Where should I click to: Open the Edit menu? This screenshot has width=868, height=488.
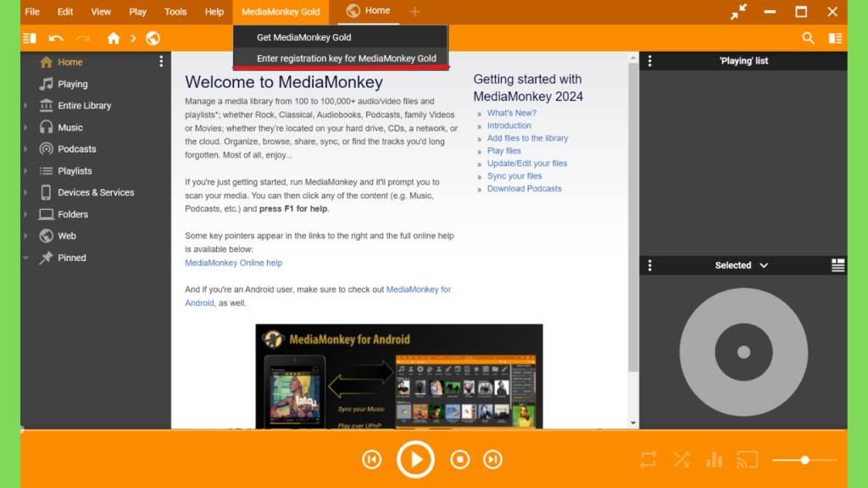pos(65,12)
